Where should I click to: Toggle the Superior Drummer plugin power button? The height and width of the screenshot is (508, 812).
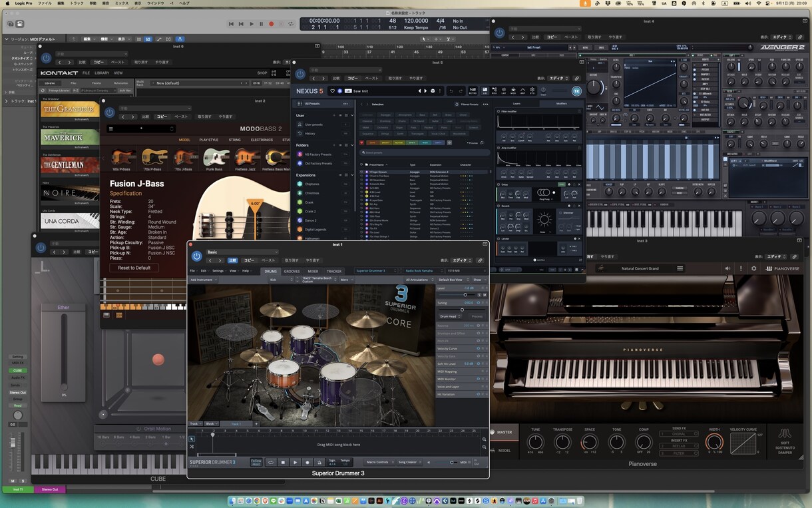click(x=196, y=256)
